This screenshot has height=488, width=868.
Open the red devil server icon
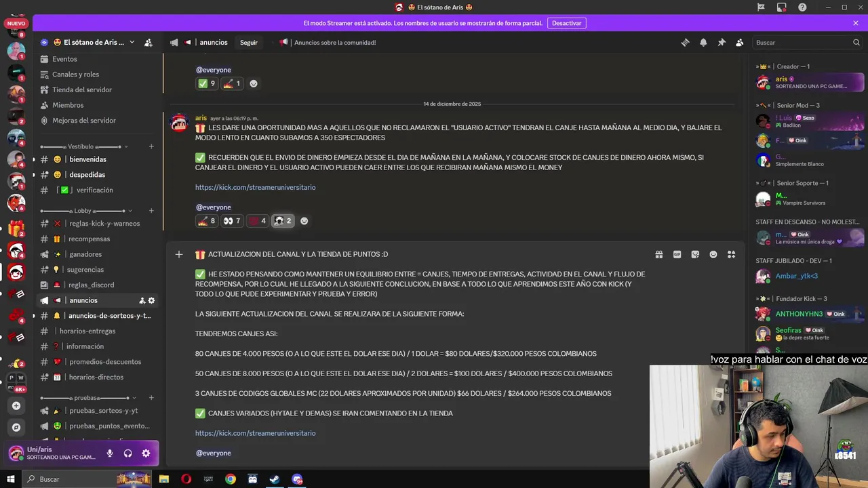tap(16, 203)
